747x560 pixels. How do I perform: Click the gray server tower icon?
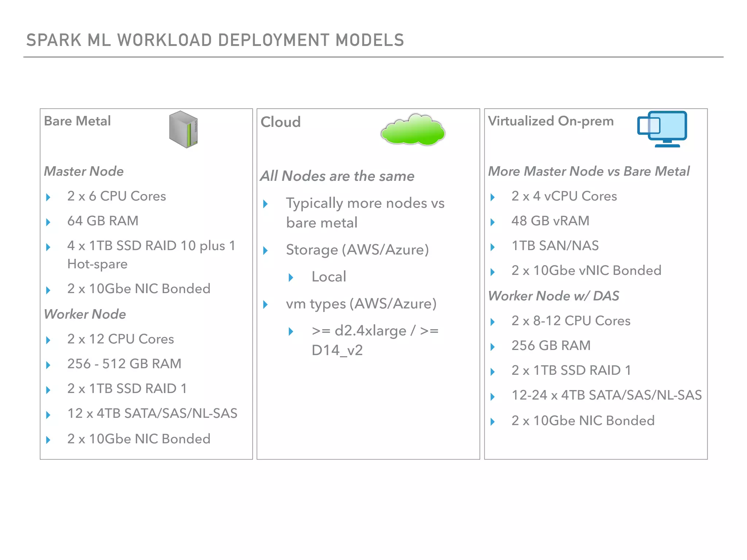point(183,129)
